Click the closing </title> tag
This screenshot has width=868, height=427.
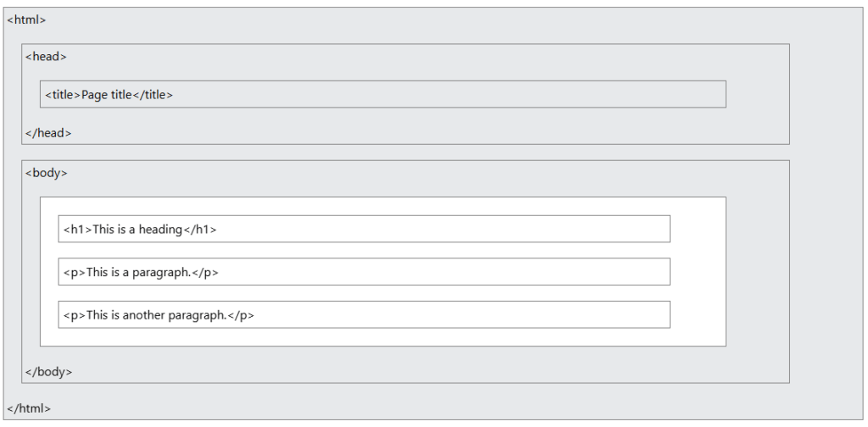pyautogui.click(x=153, y=95)
